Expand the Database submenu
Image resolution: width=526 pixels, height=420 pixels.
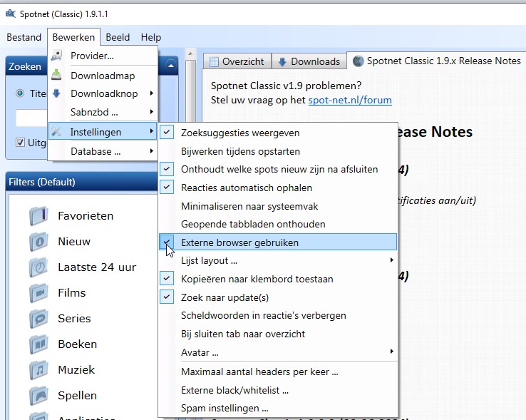103,151
